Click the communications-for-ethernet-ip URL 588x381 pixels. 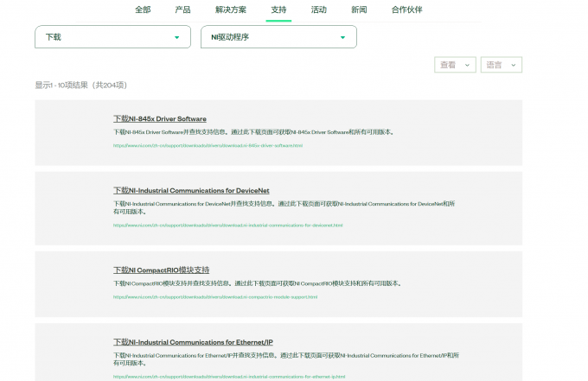[229, 377]
